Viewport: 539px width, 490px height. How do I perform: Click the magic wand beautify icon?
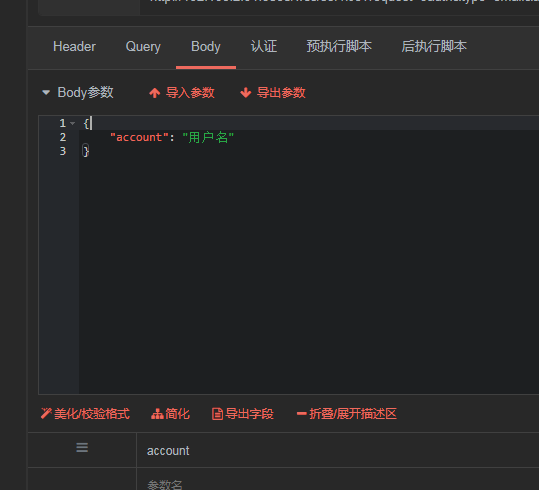(x=46, y=413)
